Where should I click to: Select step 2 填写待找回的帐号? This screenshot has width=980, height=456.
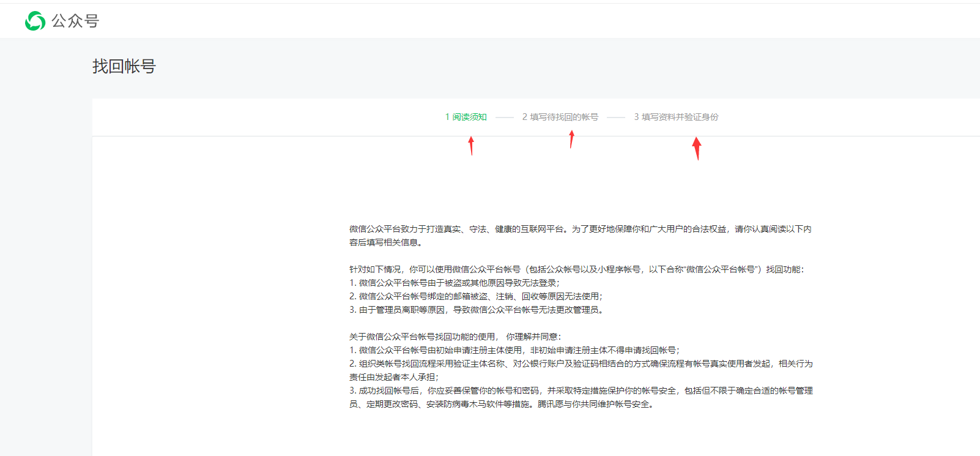(560, 117)
